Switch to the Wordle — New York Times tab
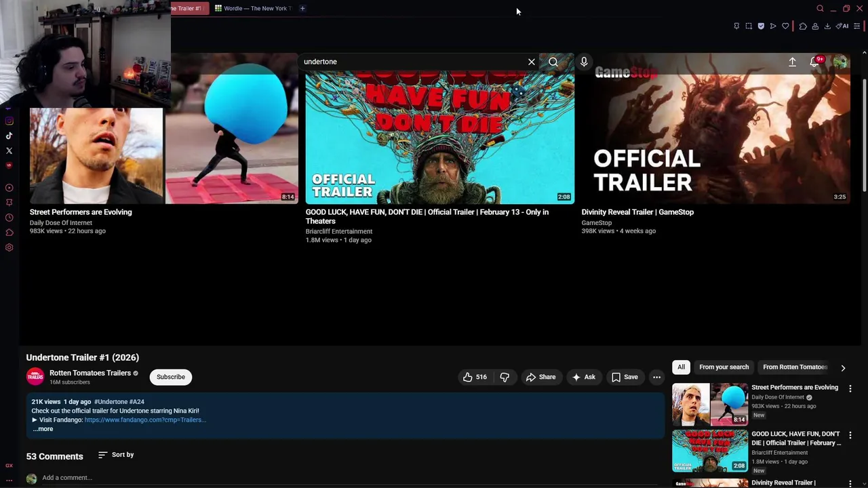The image size is (868, 488). click(x=253, y=8)
